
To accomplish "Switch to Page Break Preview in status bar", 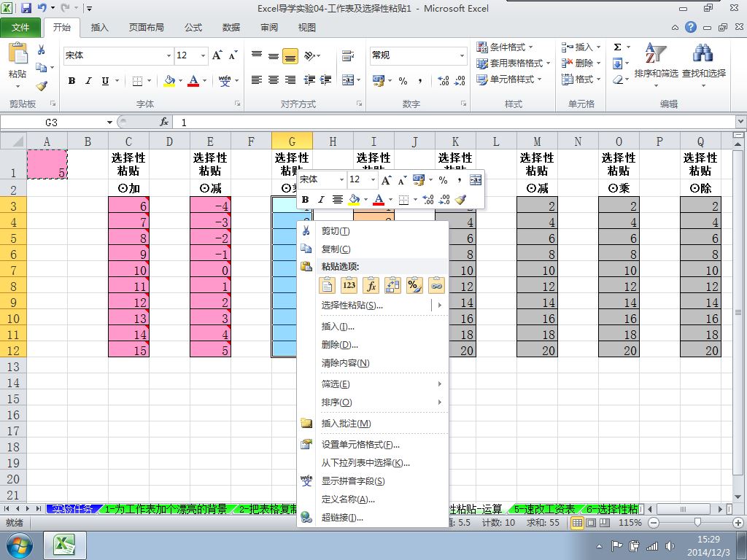I will 605,523.
